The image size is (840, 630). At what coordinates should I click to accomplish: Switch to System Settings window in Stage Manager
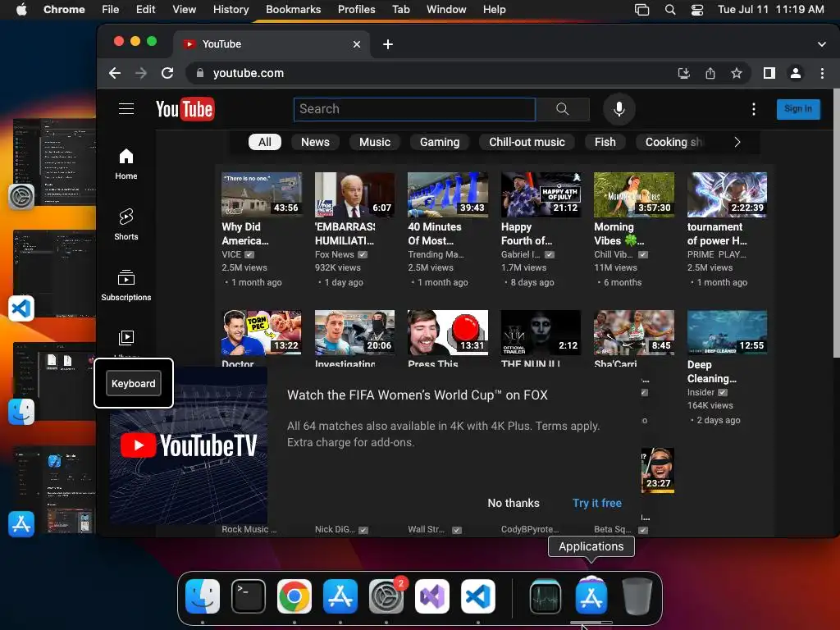(54, 162)
